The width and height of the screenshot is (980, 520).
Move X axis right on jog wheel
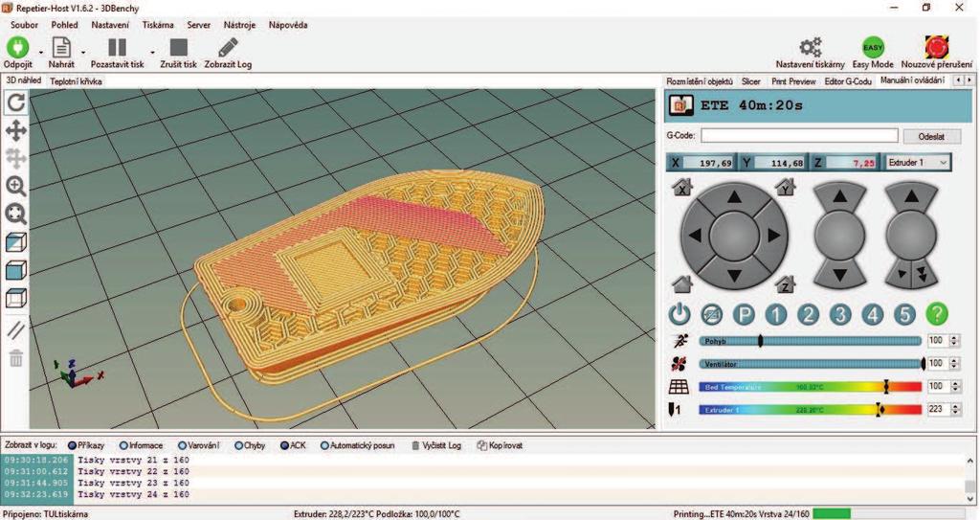773,236
